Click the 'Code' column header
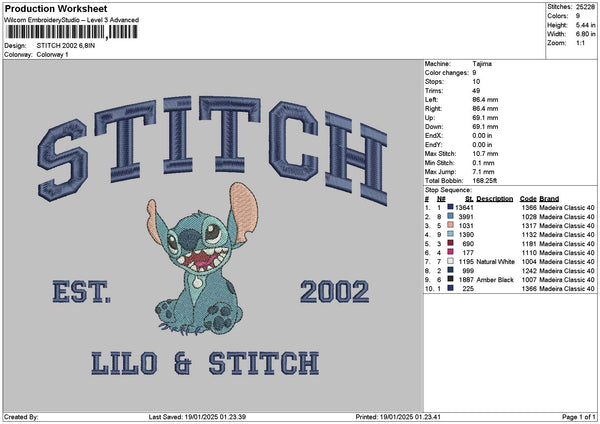The image size is (600, 424). pyautogui.click(x=528, y=199)
